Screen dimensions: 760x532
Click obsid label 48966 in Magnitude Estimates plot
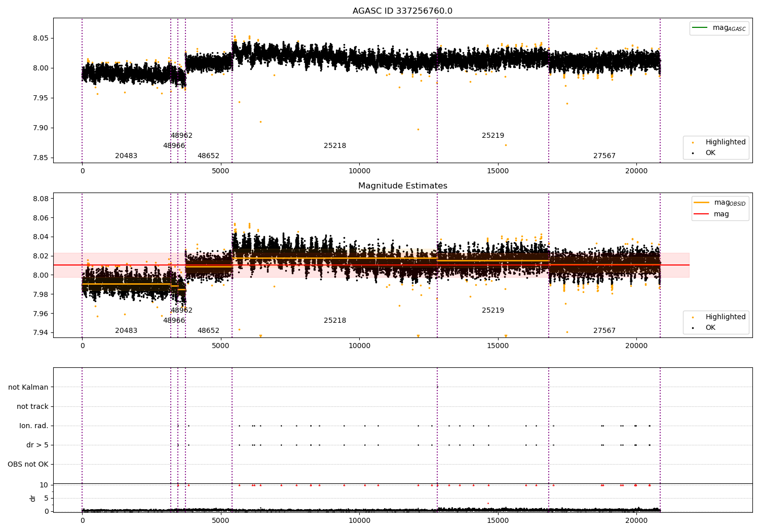coord(174,321)
